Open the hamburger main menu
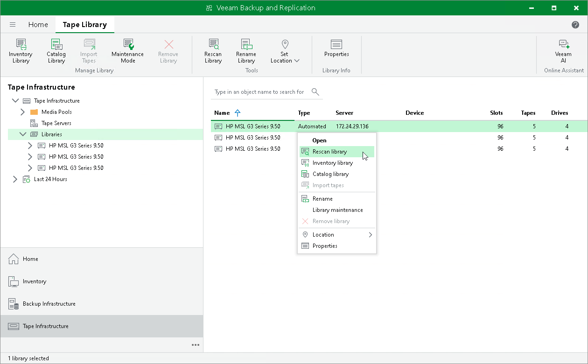 (x=13, y=25)
